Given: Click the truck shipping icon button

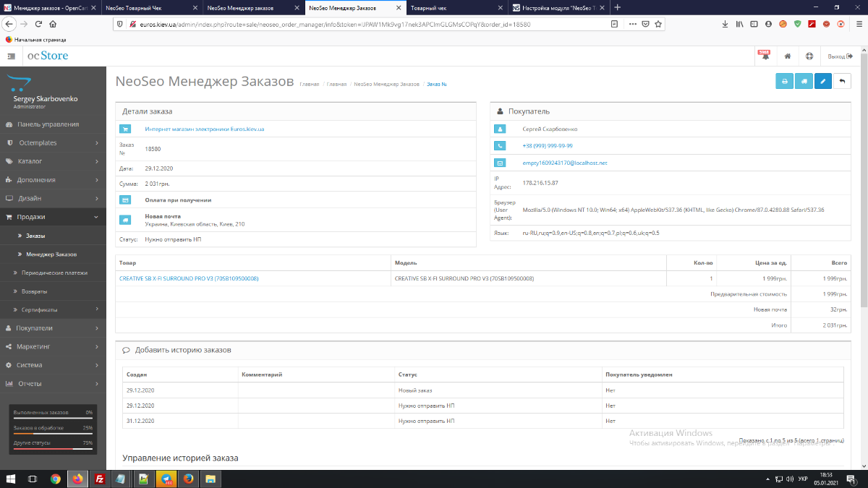Looking at the screenshot, I should point(804,81).
